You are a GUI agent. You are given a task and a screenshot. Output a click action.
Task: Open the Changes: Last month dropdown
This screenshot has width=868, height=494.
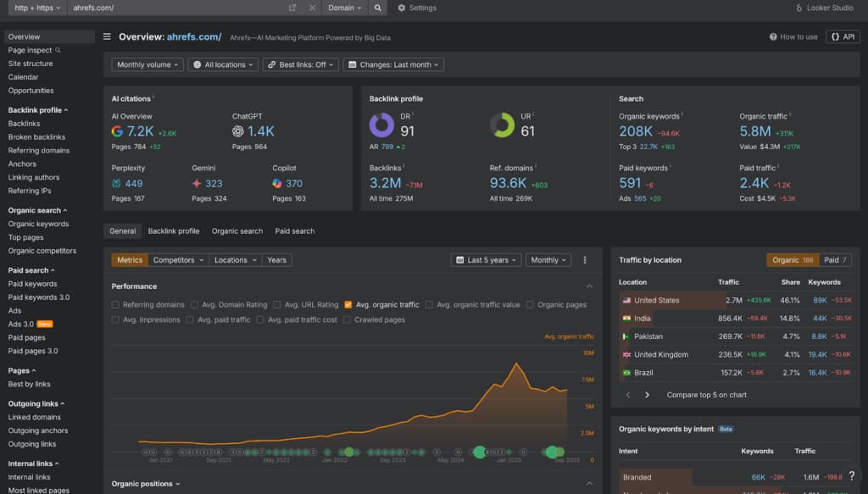click(x=393, y=64)
